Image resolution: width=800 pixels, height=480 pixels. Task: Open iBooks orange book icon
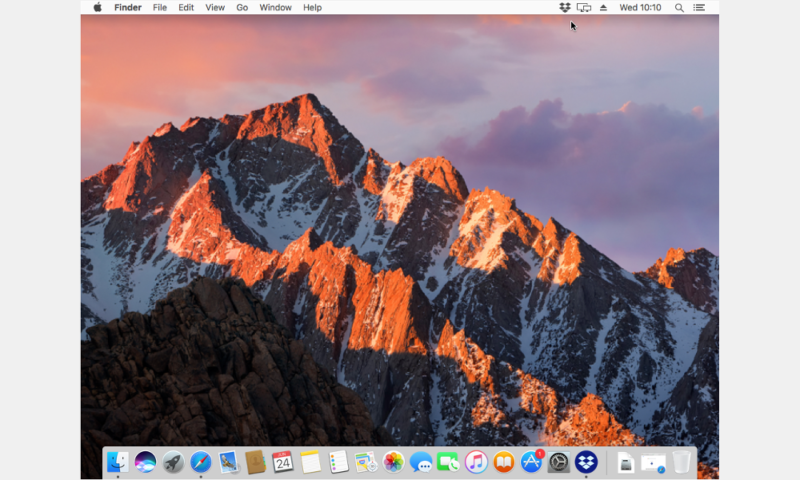click(504, 462)
